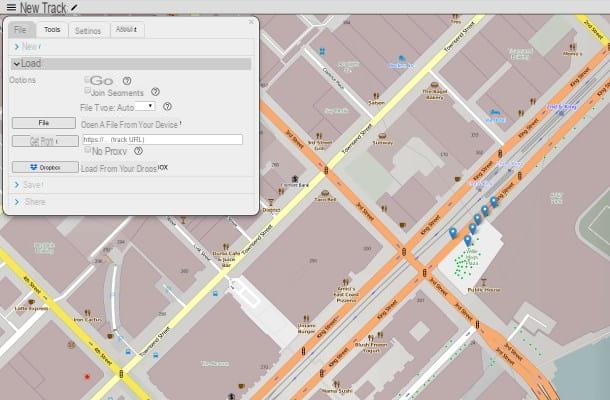Open the hamburger main menu

pyautogui.click(x=11, y=7)
